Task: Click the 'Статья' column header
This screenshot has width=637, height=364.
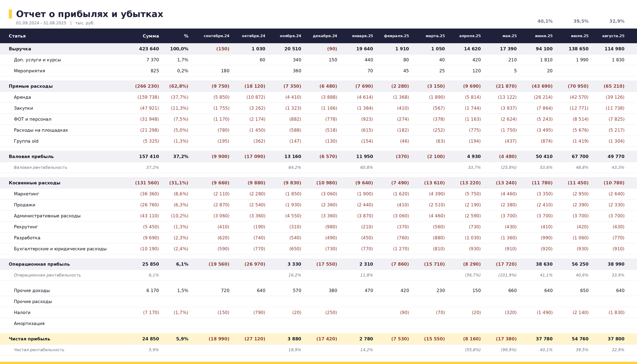Action: point(17,36)
